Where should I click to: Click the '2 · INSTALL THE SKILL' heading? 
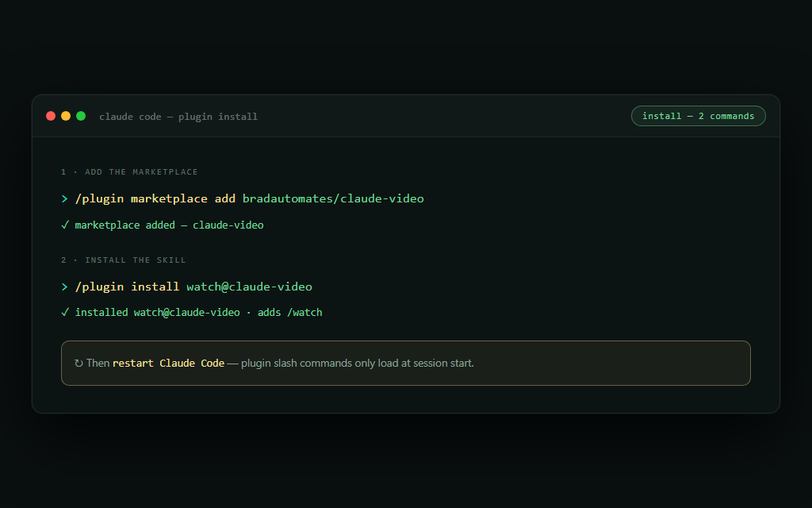[123, 260]
